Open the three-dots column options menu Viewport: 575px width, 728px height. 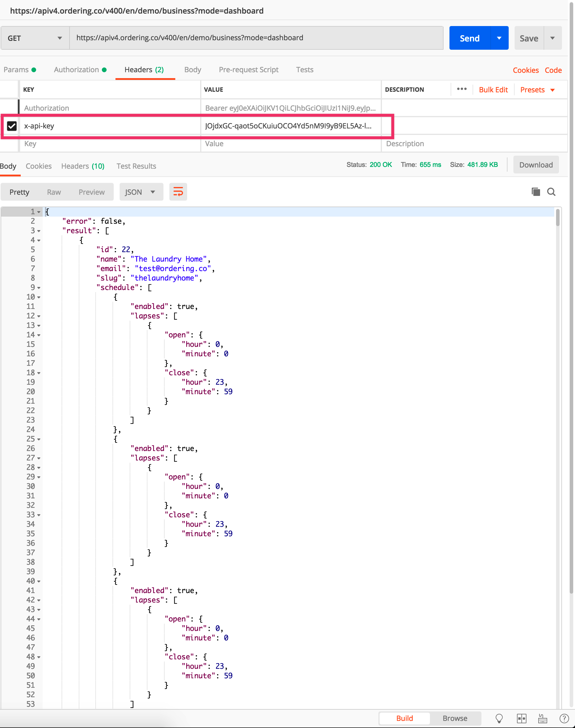click(x=462, y=89)
